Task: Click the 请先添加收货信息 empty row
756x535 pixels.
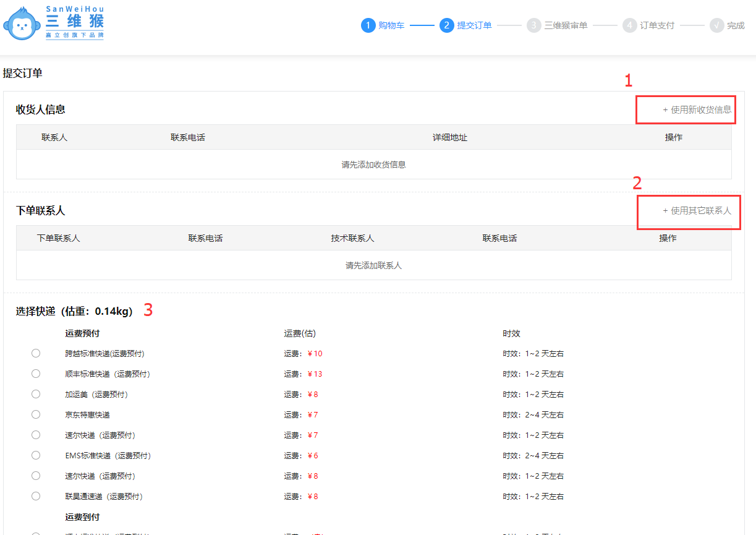Action: click(373, 165)
